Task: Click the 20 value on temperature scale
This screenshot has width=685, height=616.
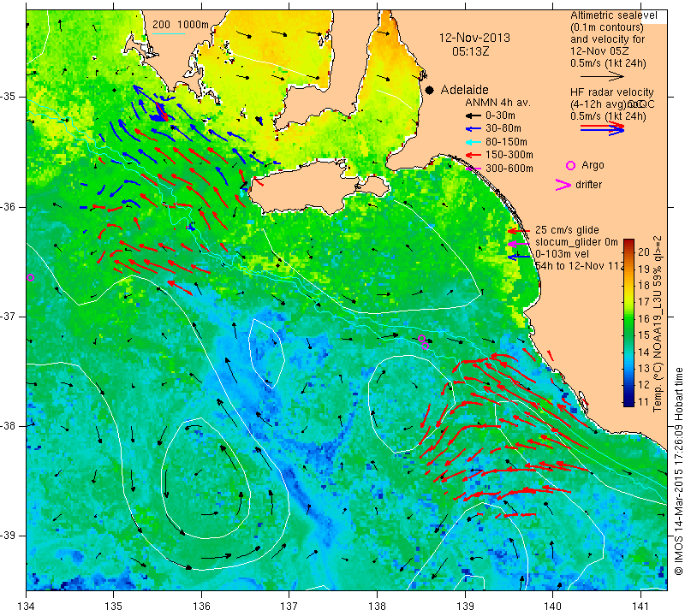Action: 645,252
